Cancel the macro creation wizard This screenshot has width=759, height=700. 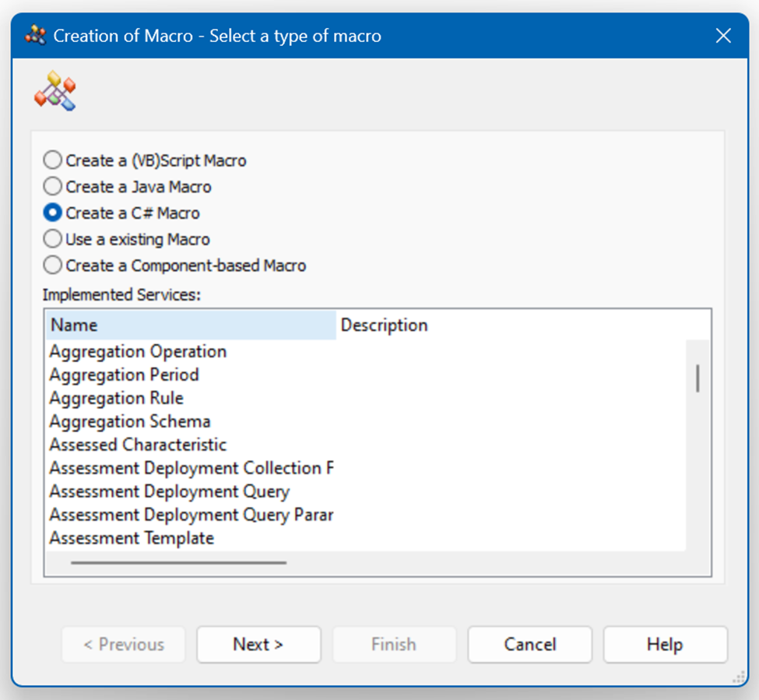tap(529, 644)
